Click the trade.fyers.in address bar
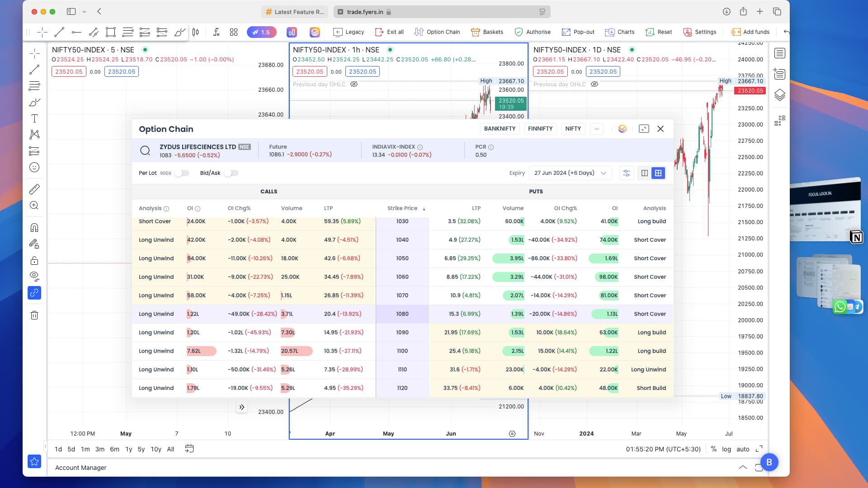The height and width of the screenshot is (488, 868). coord(442,12)
